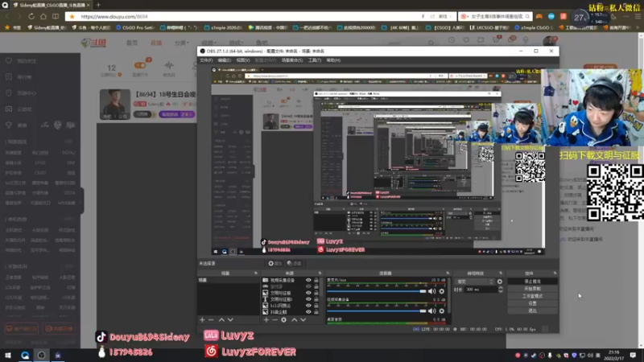Open source properties via the sources gear icon
Image resolution: width=644 pixels, height=362 pixels.
click(284, 319)
